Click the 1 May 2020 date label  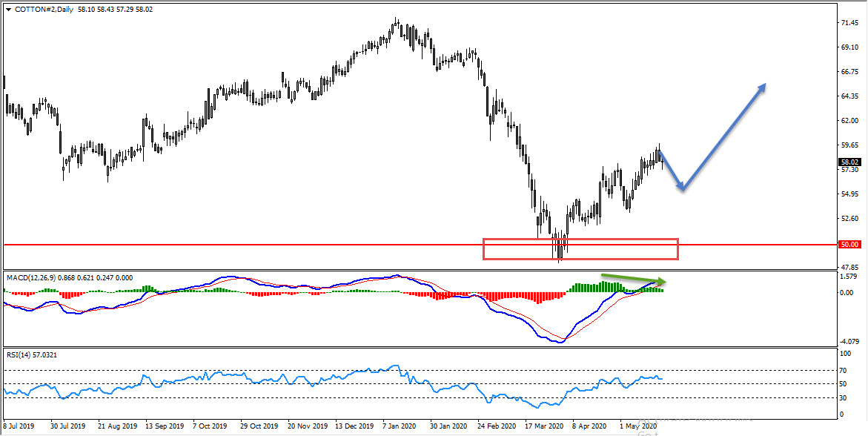[637, 427]
